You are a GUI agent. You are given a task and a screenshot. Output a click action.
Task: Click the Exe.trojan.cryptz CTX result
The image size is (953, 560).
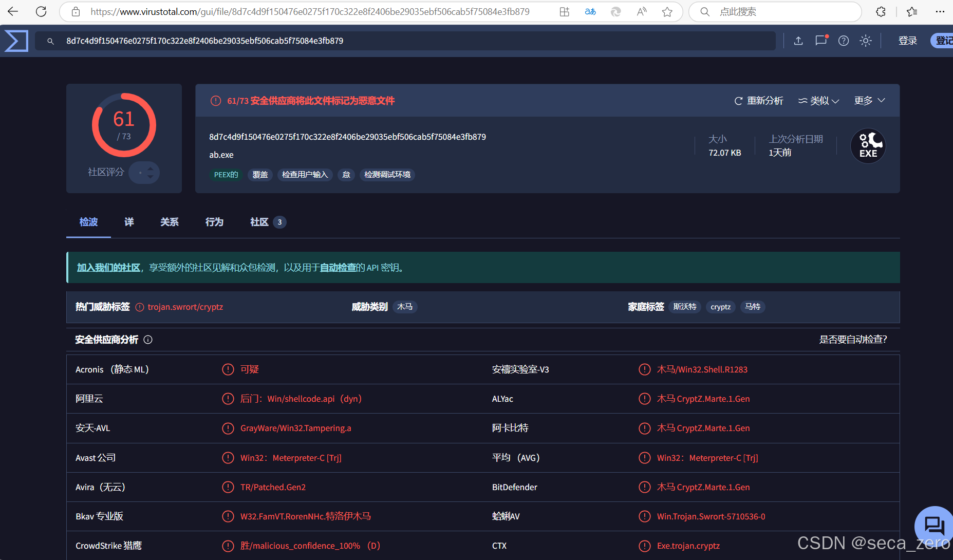pos(688,546)
